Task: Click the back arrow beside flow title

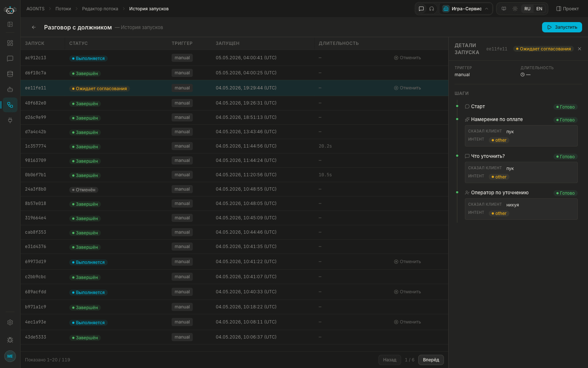Action: pyautogui.click(x=34, y=27)
